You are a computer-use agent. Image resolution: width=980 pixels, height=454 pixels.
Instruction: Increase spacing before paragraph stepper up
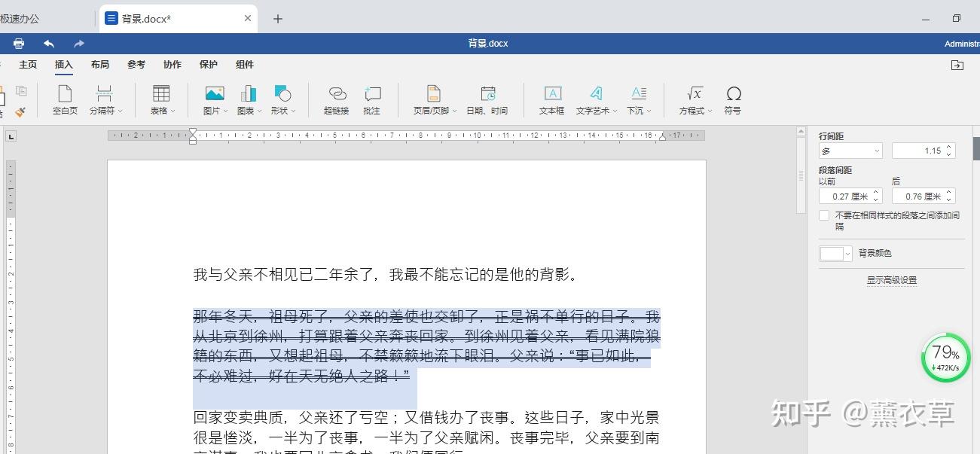tap(877, 193)
